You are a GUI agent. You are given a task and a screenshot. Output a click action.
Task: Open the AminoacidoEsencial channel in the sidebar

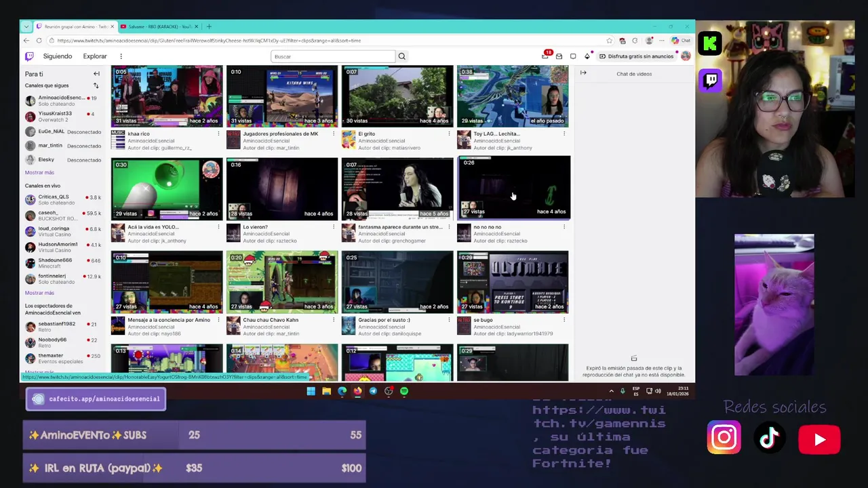coord(62,100)
